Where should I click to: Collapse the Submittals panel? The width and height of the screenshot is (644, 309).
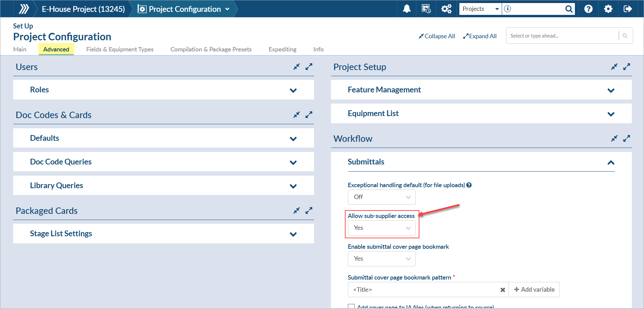click(x=611, y=162)
